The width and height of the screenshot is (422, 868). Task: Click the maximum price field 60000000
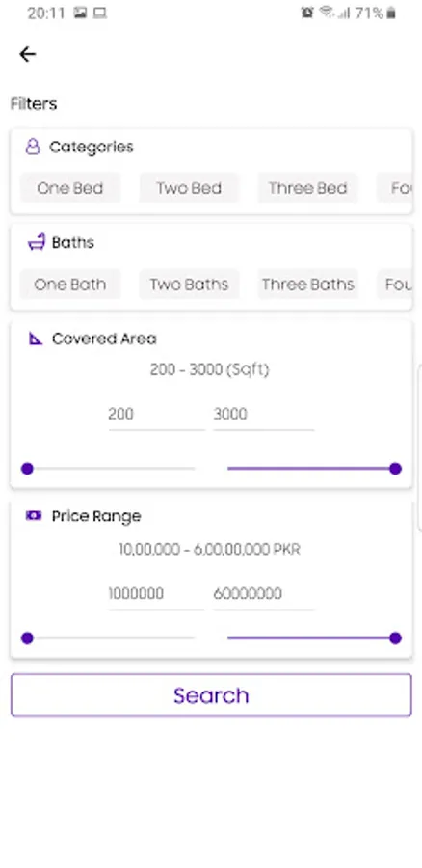pos(264,594)
